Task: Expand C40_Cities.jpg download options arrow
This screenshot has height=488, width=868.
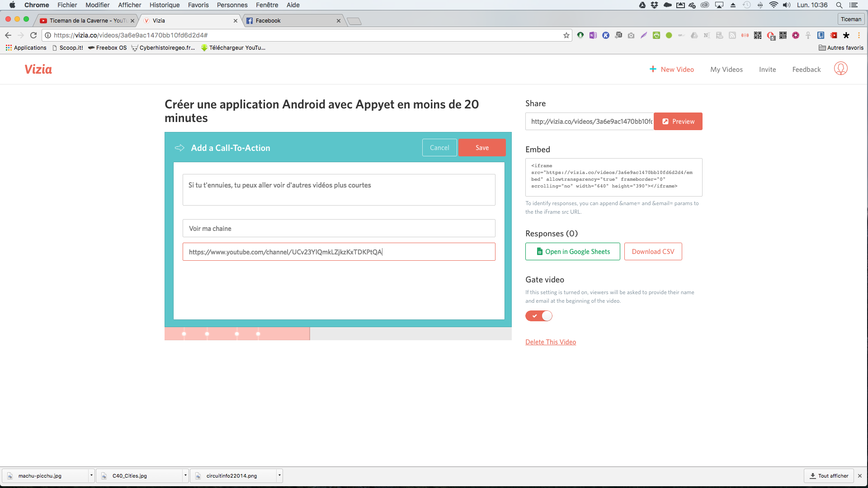Action: [185, 475]
